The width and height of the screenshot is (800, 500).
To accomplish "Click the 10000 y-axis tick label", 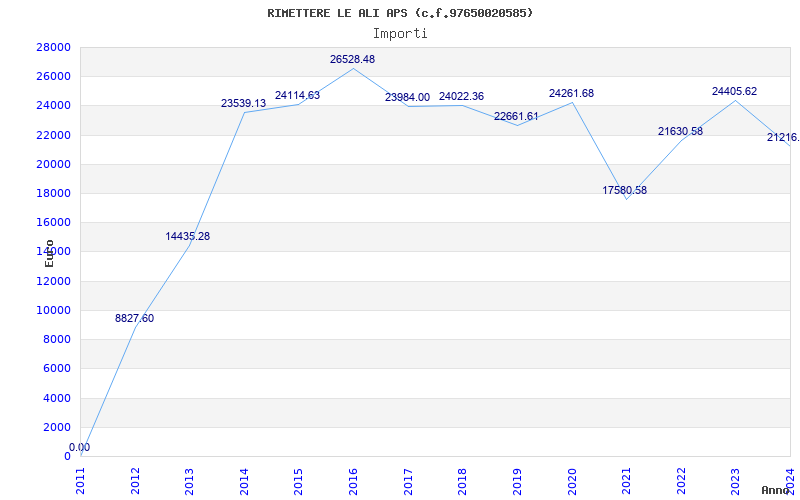I will (54, 310).
